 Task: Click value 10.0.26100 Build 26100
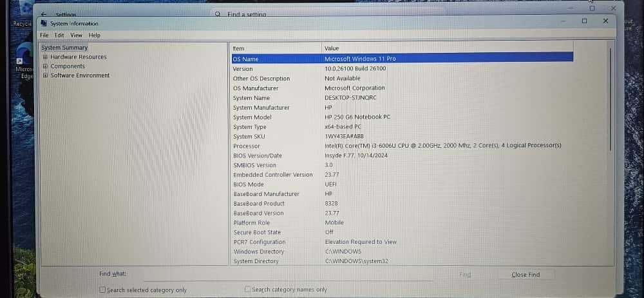click(x=355, y=68)
